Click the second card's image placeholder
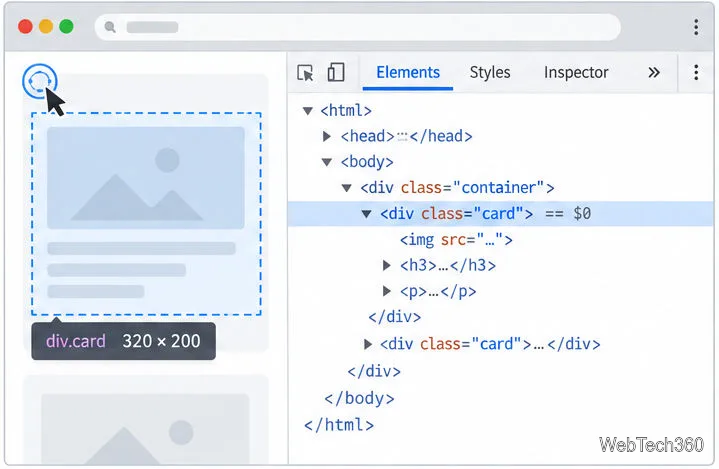Image resolution: width=719 pixels, height=469 pixels. click(146, 428)
